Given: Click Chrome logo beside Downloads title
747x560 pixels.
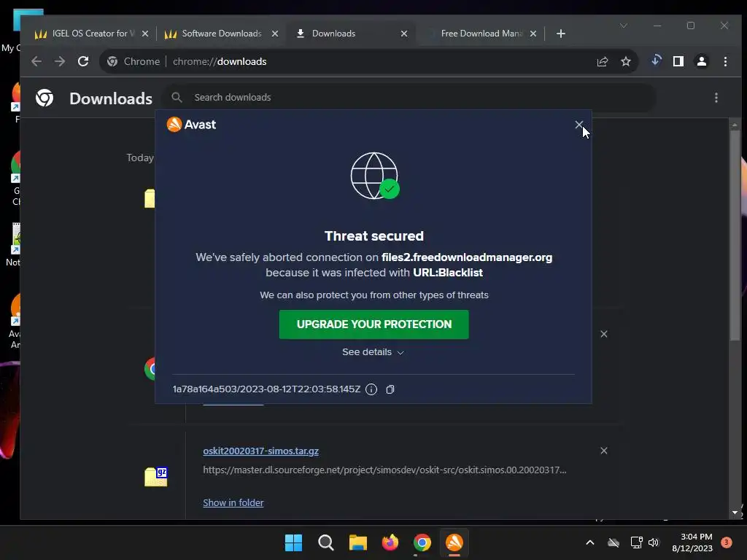Looking at the screenshot, I should point(44,98).
